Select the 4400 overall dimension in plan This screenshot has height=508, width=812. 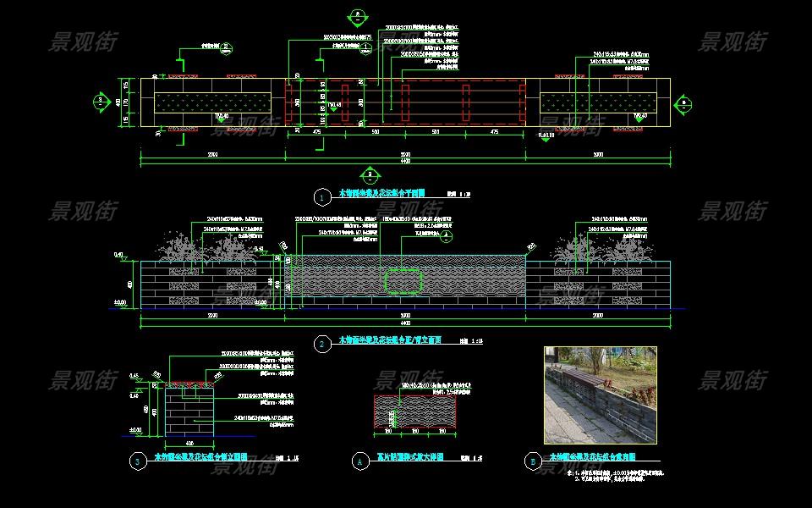pos(405,162)
